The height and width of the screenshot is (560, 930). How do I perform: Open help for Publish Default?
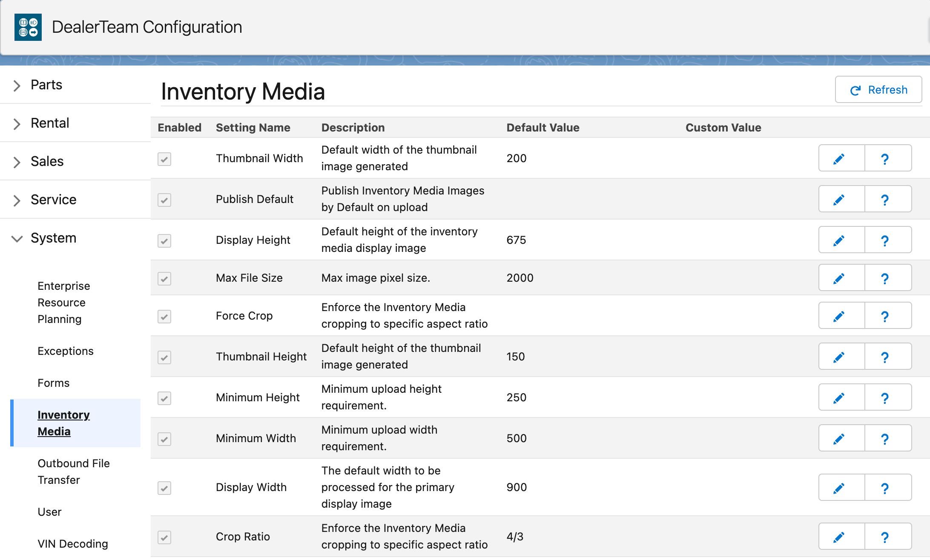[888, 199]
